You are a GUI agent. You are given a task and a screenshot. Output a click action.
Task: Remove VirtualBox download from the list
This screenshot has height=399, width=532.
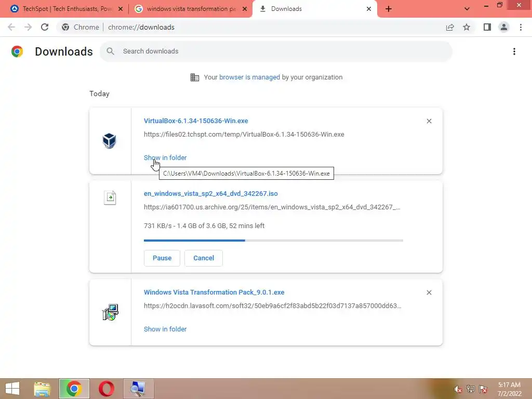click(x=429, y=121)
